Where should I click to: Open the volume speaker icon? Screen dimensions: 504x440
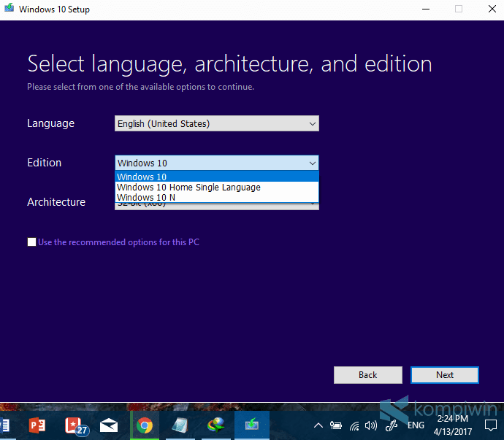[x=371, y=426]
